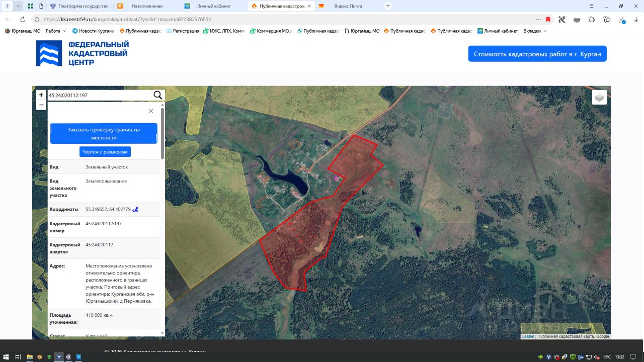Image resolution: width=644 pixels, height=362 pixels.
Task: Select Землепользование parcel type value
Action: point(106,181)
